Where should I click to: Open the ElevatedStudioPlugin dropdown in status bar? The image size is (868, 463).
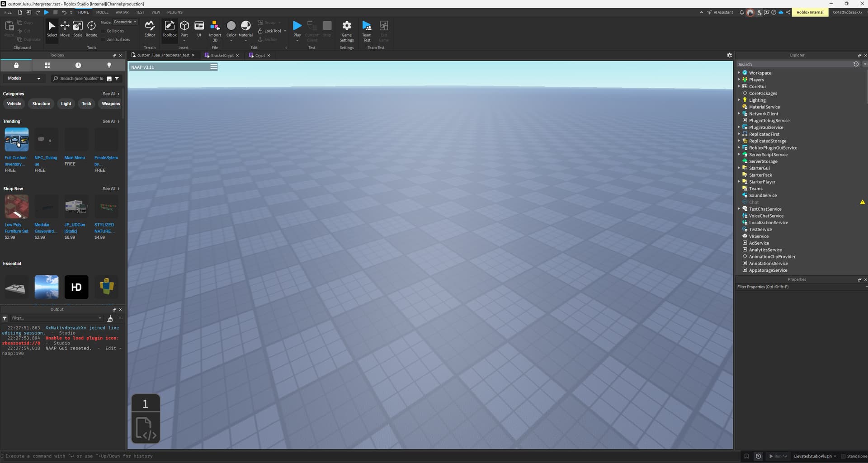point(814,456)
